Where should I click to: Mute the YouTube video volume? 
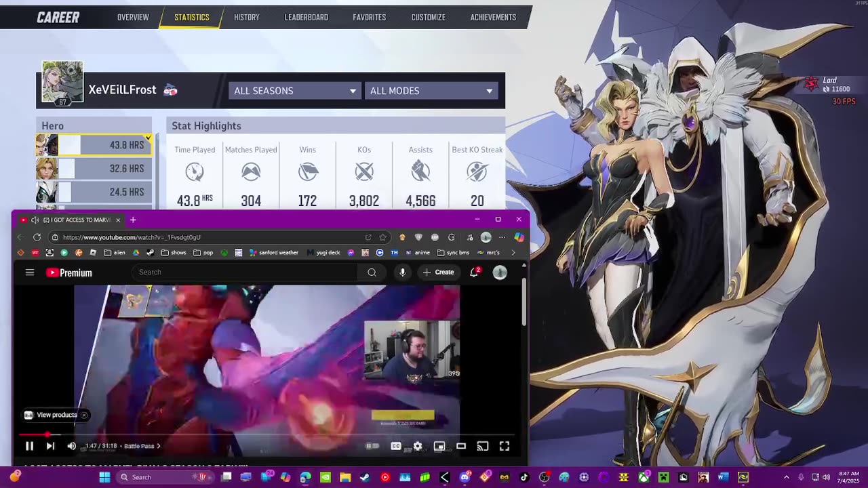pos(71,446)
